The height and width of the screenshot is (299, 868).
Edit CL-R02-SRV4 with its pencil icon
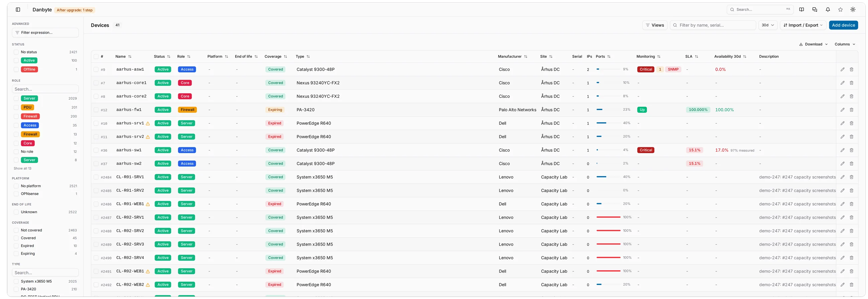(x=842, y=258)
